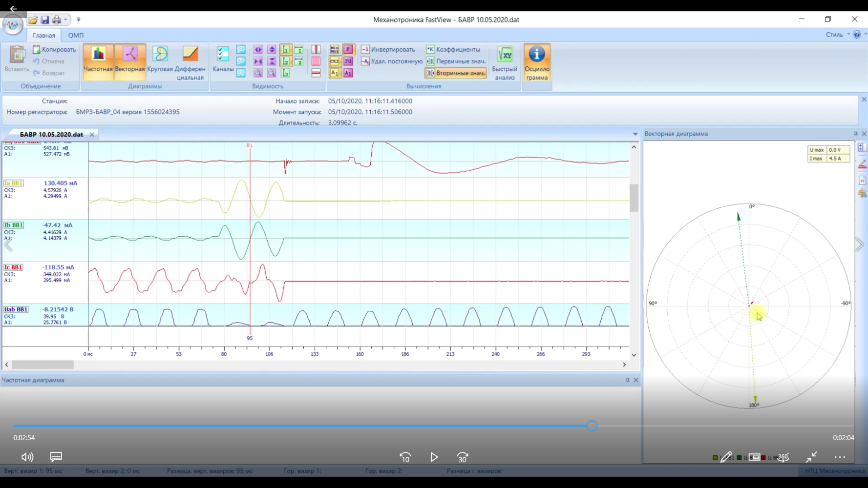Click the Коэффициенты button
This screenshot has width=868, height=488.
tap(453, 49)
